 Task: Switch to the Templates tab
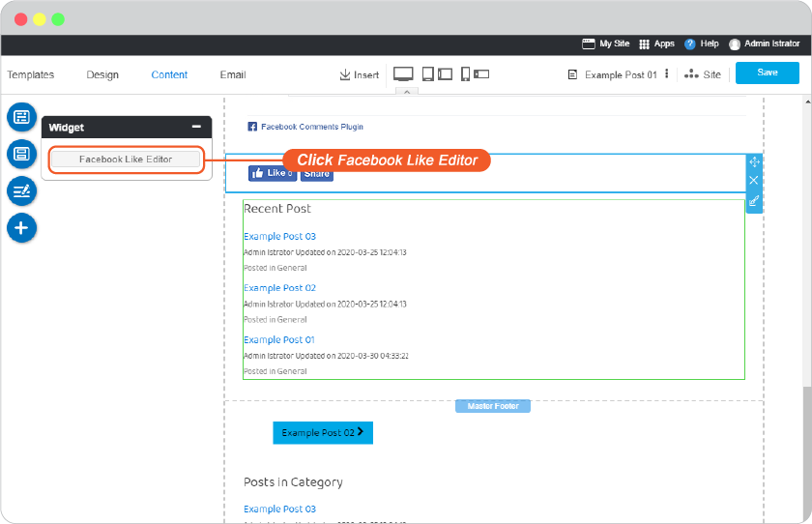coord(31,74)
